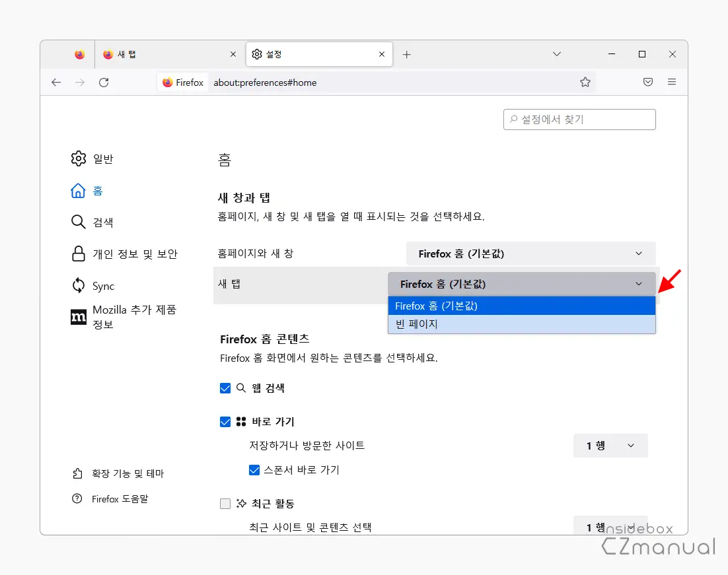This screenshot has height=575, width=728.
Task: Choose 빈 페이지 option in list
Action: pos(521,324)
